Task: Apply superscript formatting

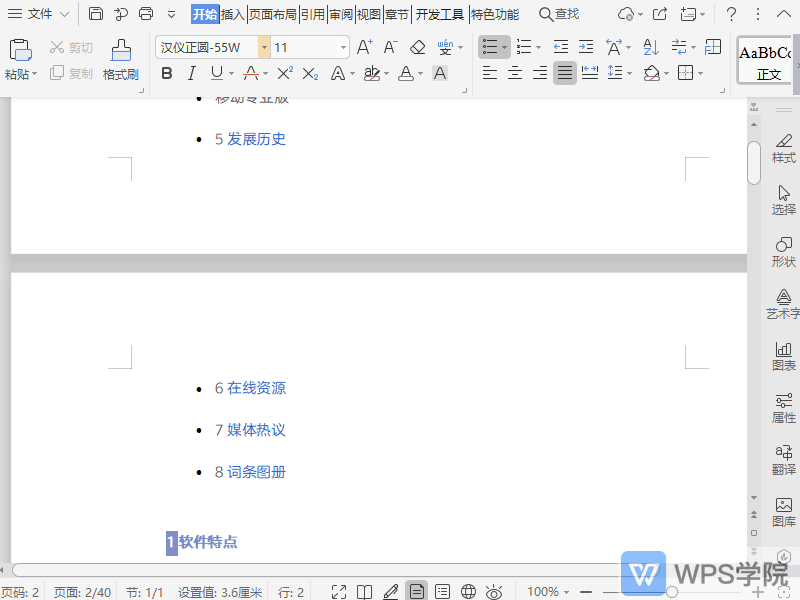Action: point(284,73)
